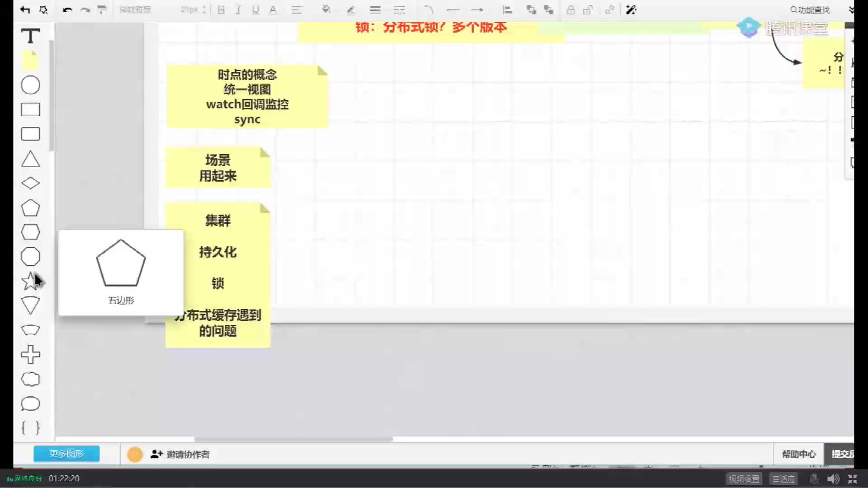Image resolution: width=868 pixels, height=488 pixels.
Task: Choose the circle shape
Action: pos(30,85)
